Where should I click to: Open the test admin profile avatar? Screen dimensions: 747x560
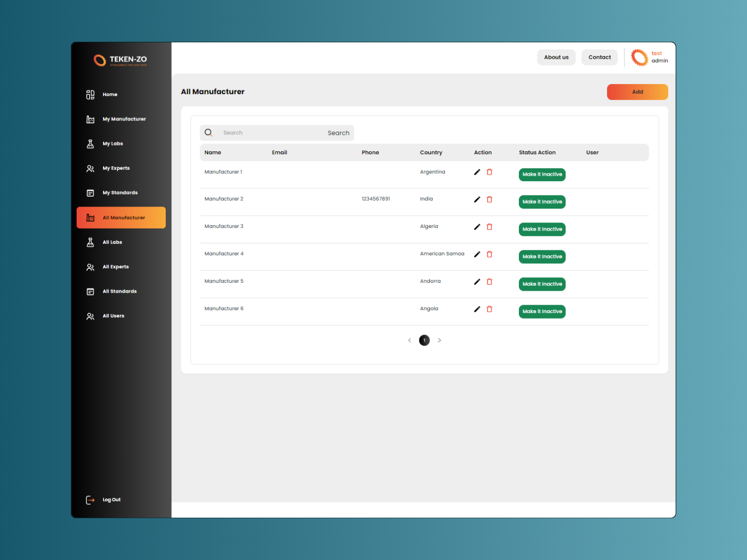639,57
